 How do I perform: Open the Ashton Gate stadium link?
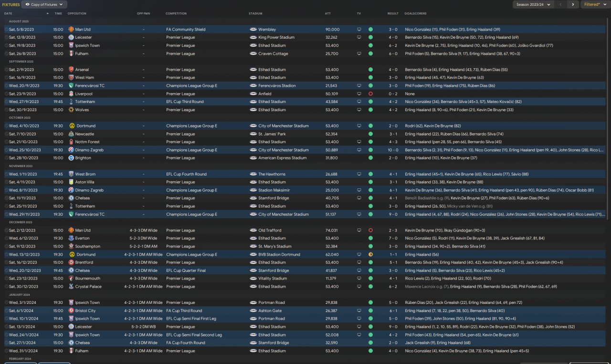click(x=270, y=311)
